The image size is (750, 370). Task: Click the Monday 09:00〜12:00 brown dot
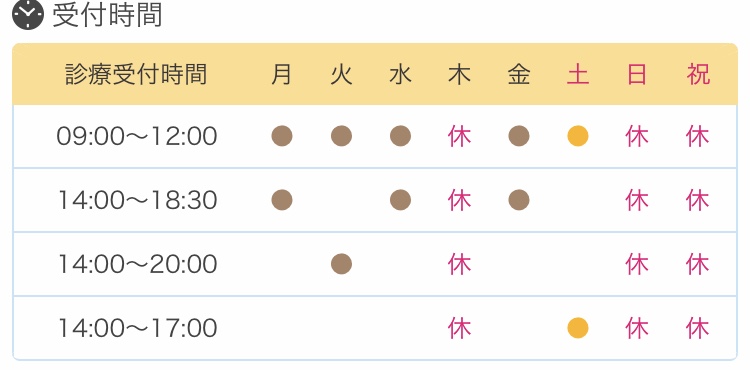point(282,136)
